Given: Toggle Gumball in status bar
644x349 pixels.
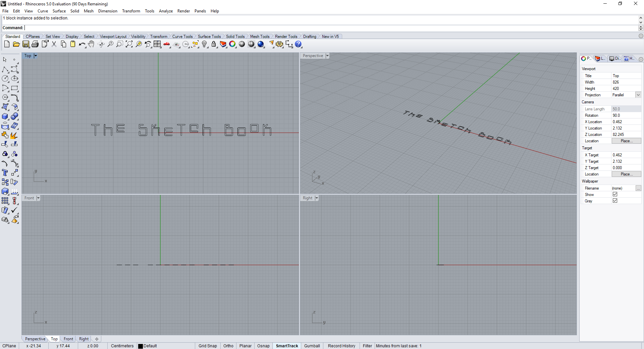Looking at the screenshot, I should pyautogui.click(x=312, y=346).
